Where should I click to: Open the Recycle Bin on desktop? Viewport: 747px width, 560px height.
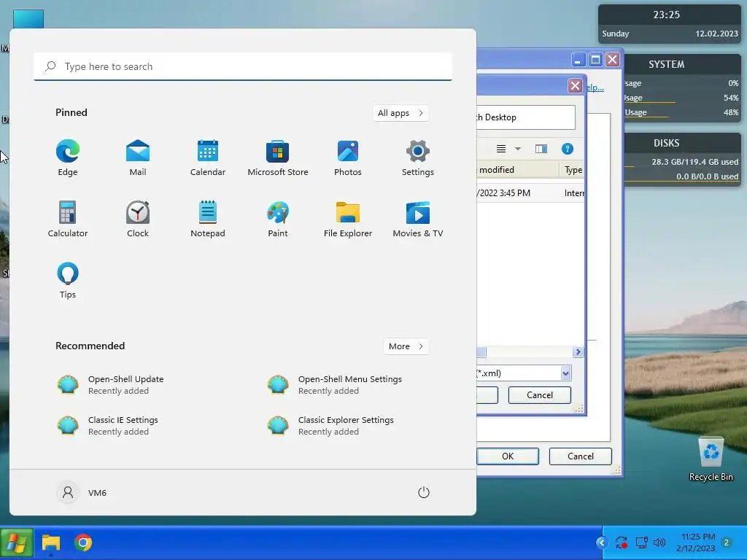point(711,459)
